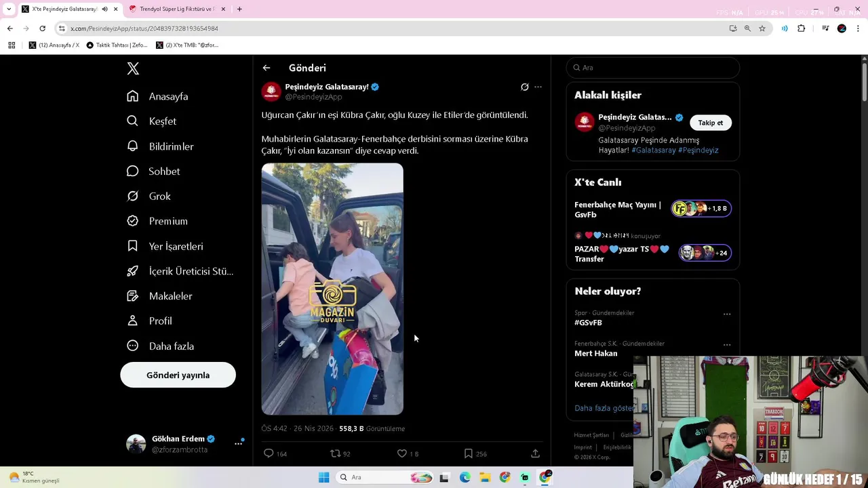This screenshot has width=868, height=488.
Task: Go back with the Gönderi arrow
Action: pyautogui.click(x=267, y=68)
